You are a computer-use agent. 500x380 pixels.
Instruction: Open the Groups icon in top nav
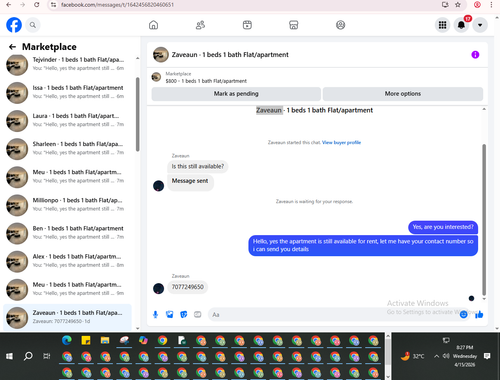click(x=340, y=25)
